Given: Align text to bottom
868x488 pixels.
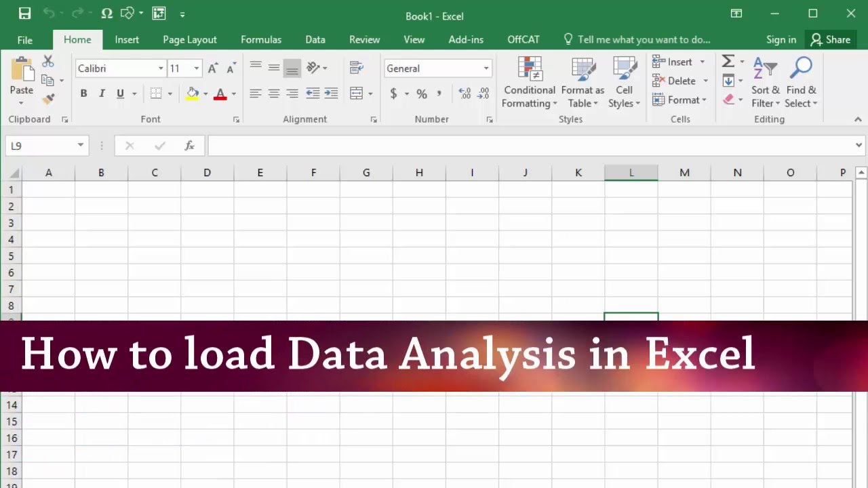Looking at the screenshot, I should click(292, 68).
